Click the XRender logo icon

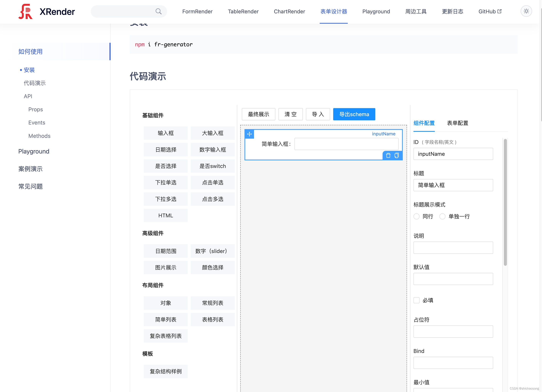point(25,11)
